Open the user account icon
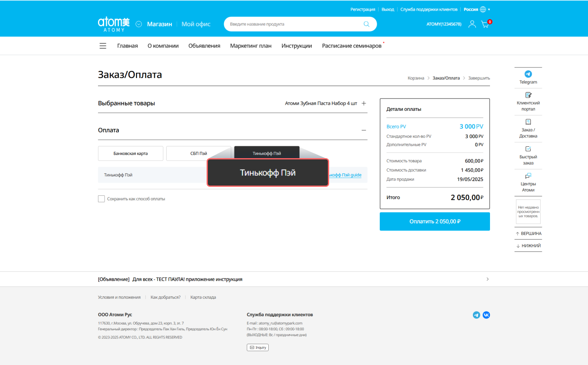This screenshot has width=588, height=365. point(472,24)
